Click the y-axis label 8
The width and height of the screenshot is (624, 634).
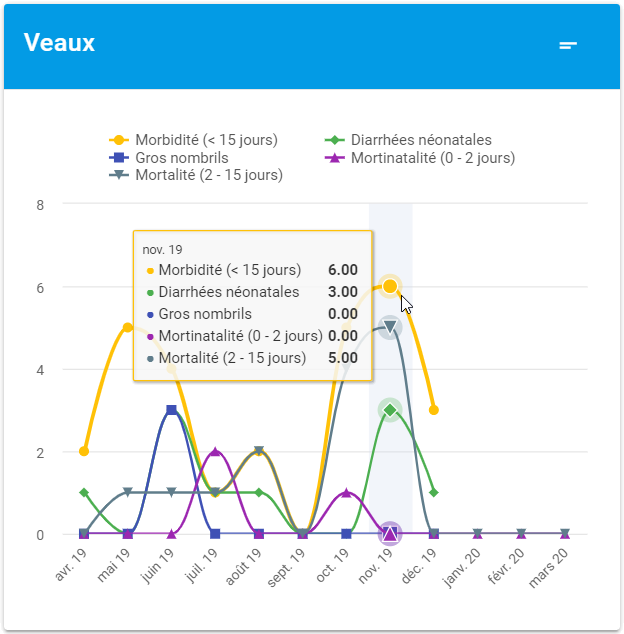[x=40, y=205]
